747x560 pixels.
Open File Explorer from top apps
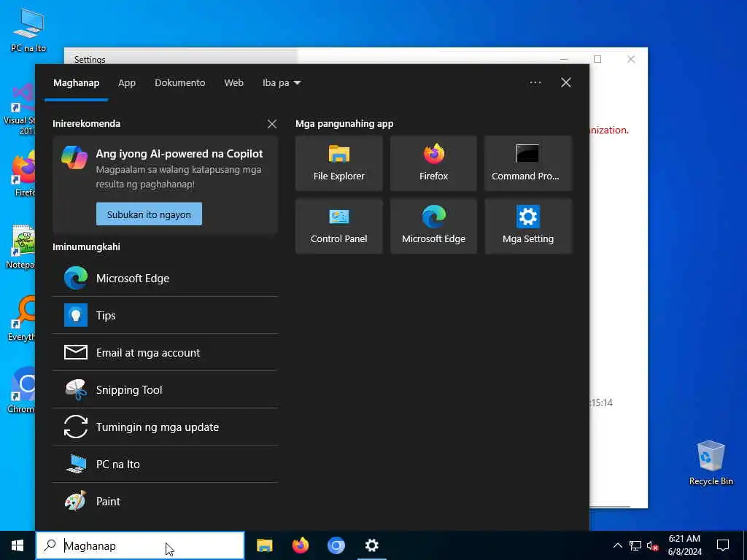338,163
